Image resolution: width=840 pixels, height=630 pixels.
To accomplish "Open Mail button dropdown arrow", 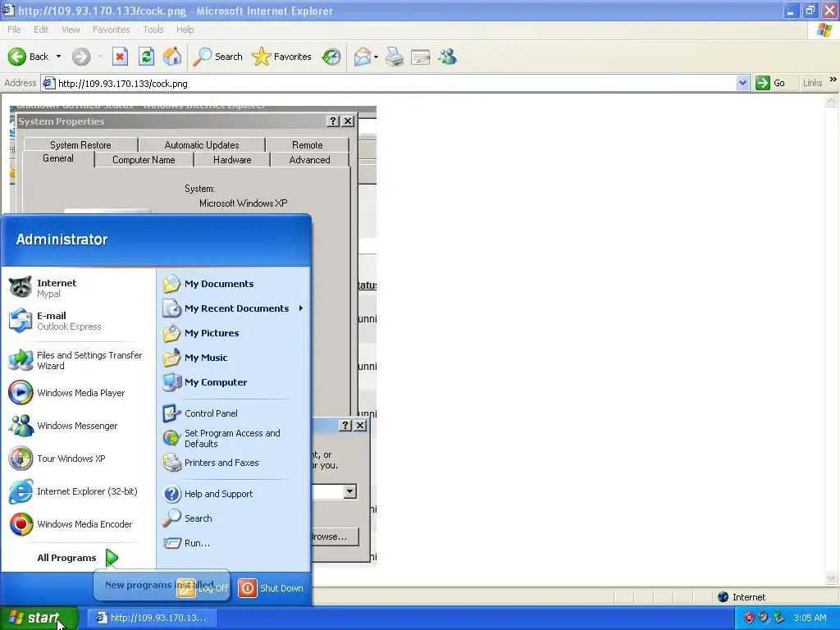I will 376,57.
